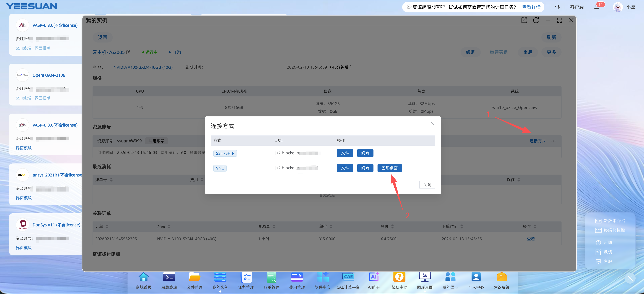Sort orders by 下单时间 column
644x294 pixels.
[461, 226]
